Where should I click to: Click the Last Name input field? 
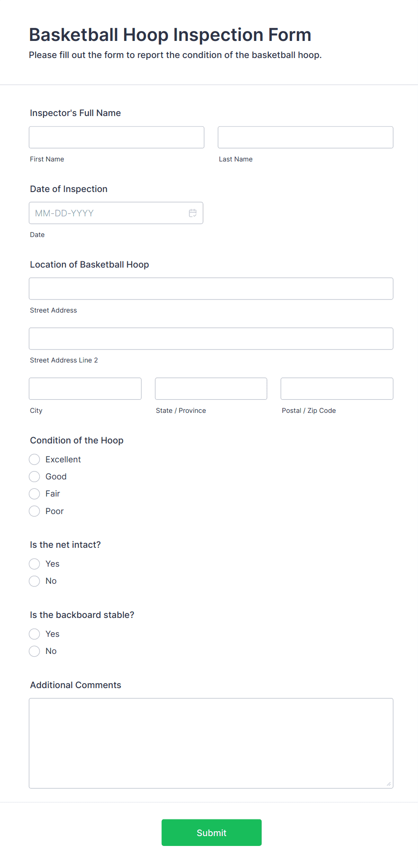pyautogui.click(x=306, y=137)
